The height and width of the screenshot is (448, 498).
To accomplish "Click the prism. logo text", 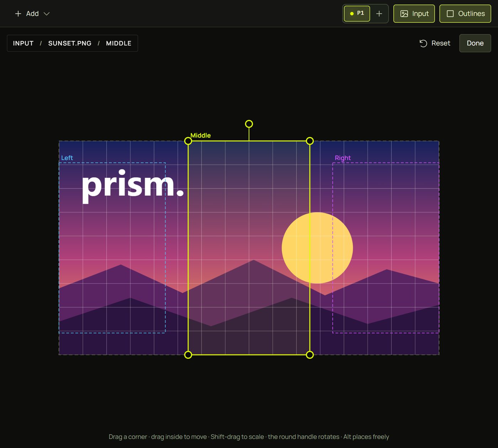I will coord(133,186).
